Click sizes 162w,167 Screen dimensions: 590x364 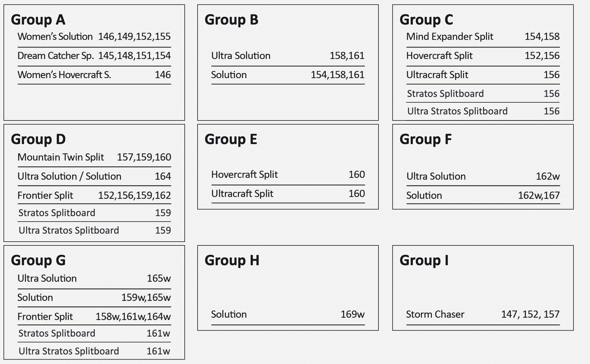click(x=539, y=195)
